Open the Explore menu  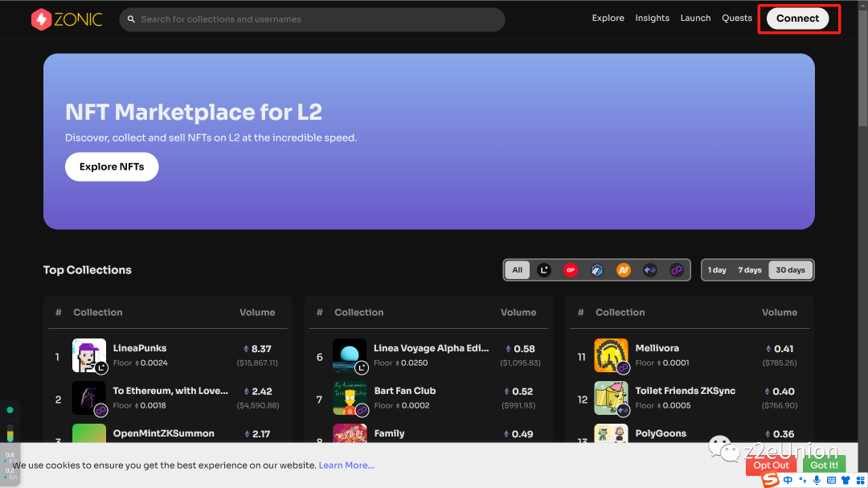(x=608, y=18)
